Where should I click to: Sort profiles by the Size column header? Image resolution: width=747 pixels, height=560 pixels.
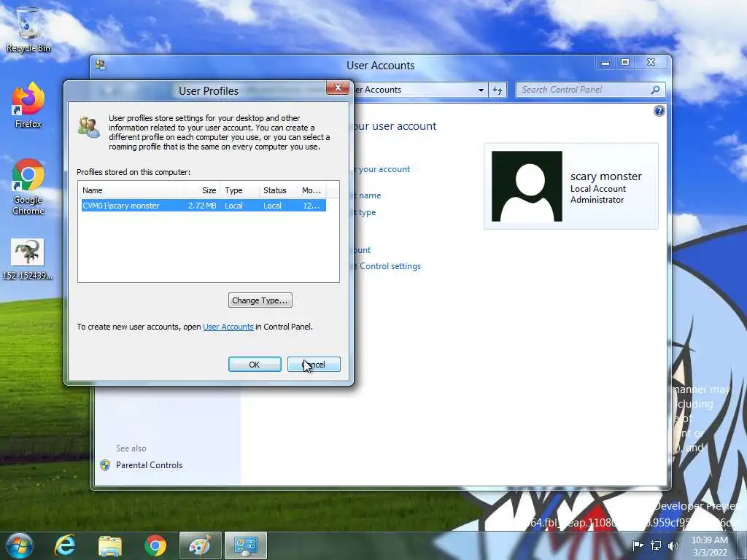[x=201, y=190]
